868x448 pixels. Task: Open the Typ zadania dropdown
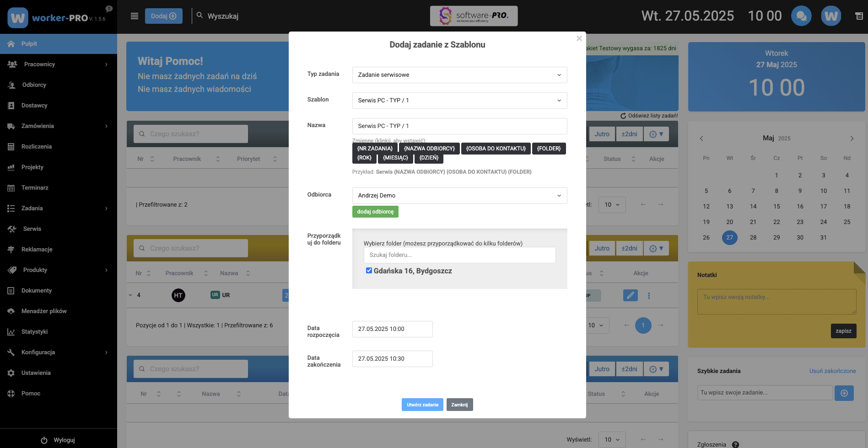click(459, 75)
